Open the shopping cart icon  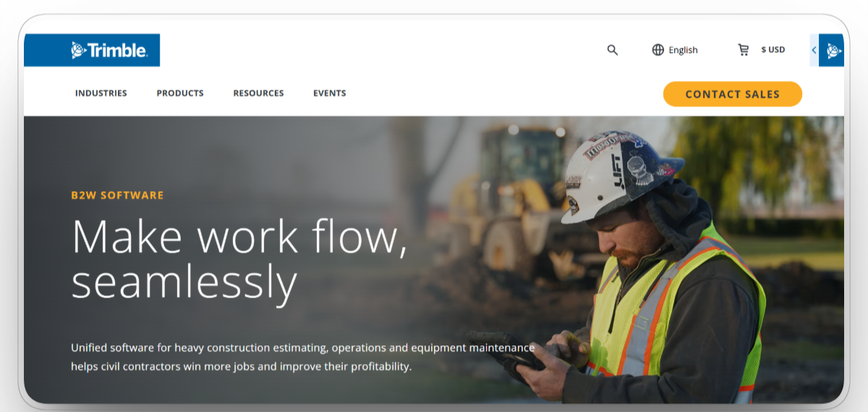point(743,50)
